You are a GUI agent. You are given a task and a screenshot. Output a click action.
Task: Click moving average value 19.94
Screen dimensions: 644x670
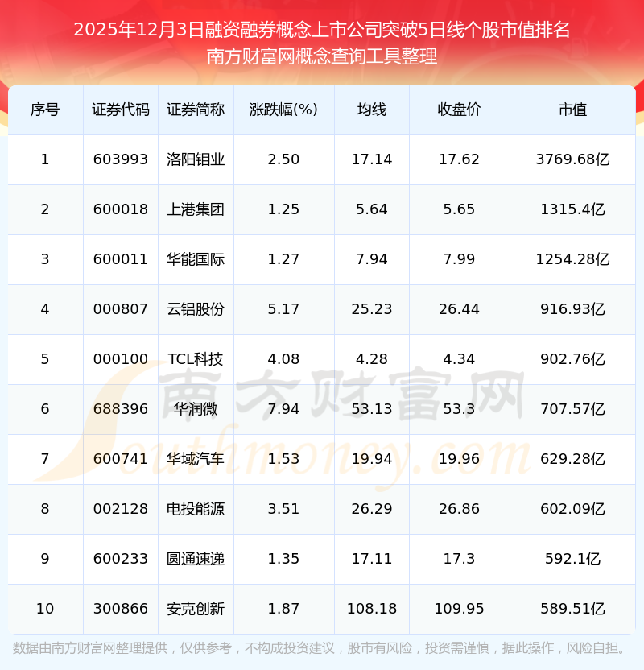coord(372,459)
